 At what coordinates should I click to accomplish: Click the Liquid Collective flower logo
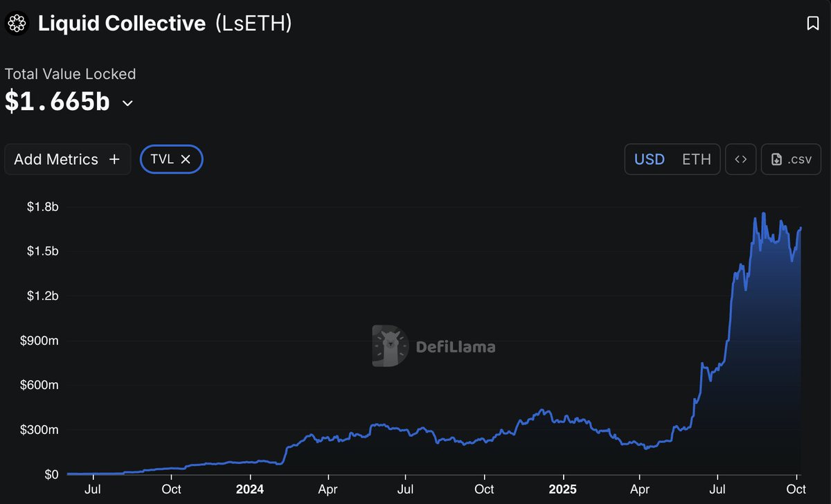click(16, 23)
